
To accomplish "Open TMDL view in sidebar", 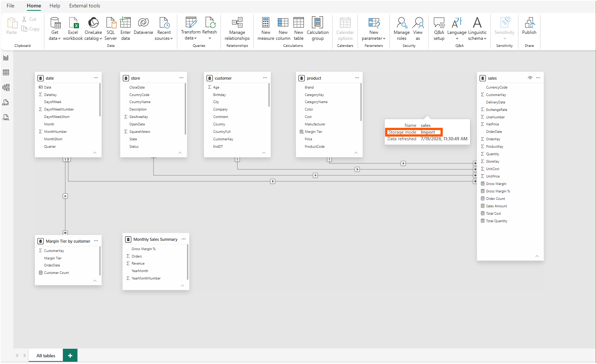I will click(6, 117).
